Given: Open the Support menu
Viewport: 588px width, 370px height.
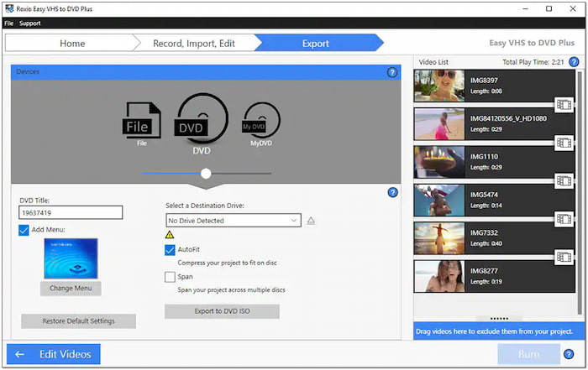Looking at the screenshot, I should [x=30, y=23].
